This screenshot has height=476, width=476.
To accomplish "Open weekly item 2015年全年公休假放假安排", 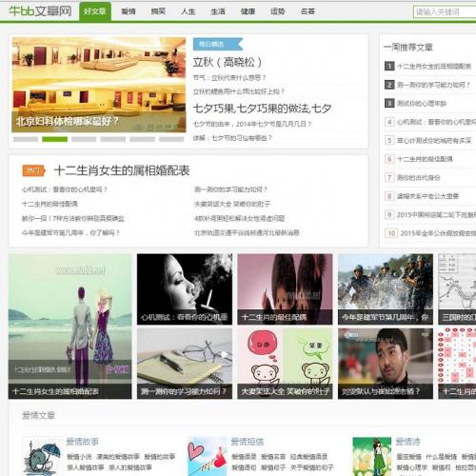I will pyautogui.click(x=438, y=233).
